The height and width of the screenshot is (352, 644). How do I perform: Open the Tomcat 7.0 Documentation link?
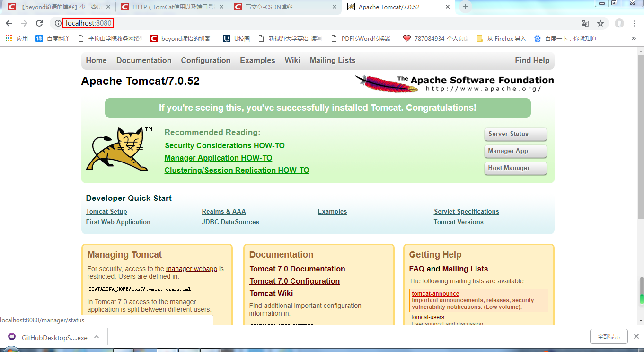coord(297,269)
